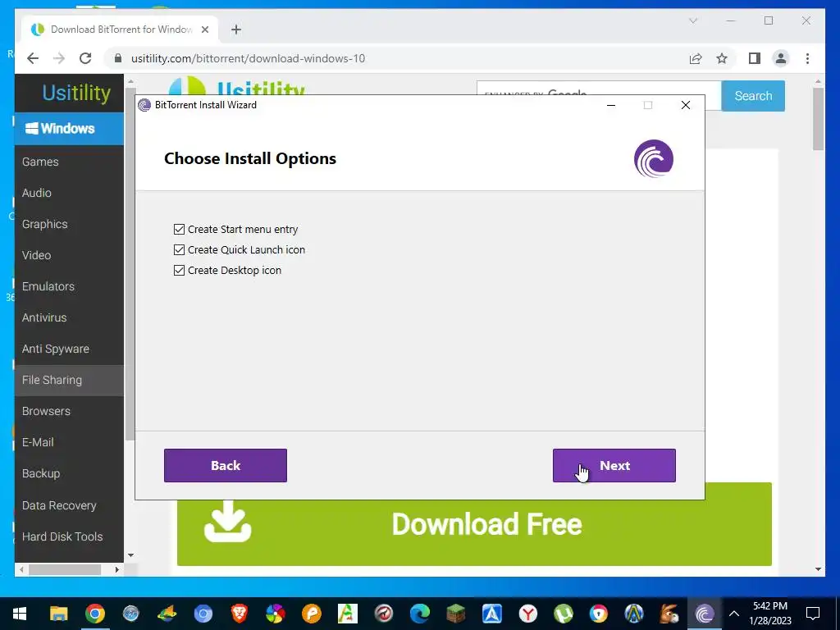
Task: Click the Download Free button on the webpage
Action: coord(474,524)
